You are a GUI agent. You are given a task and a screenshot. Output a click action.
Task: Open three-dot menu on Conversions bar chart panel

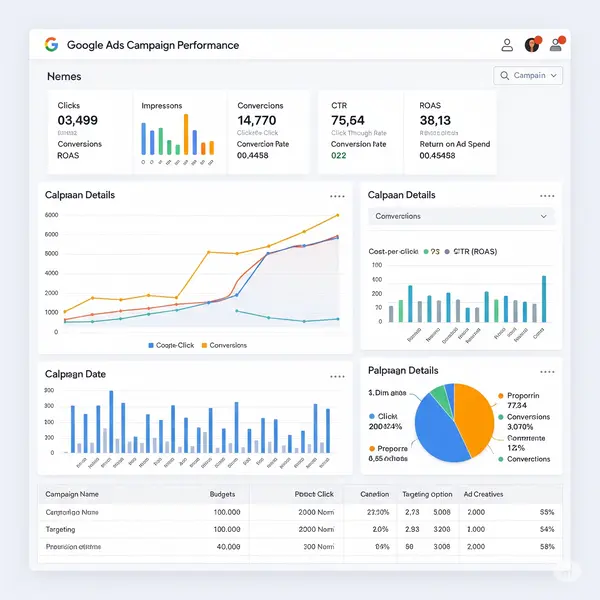546,196
